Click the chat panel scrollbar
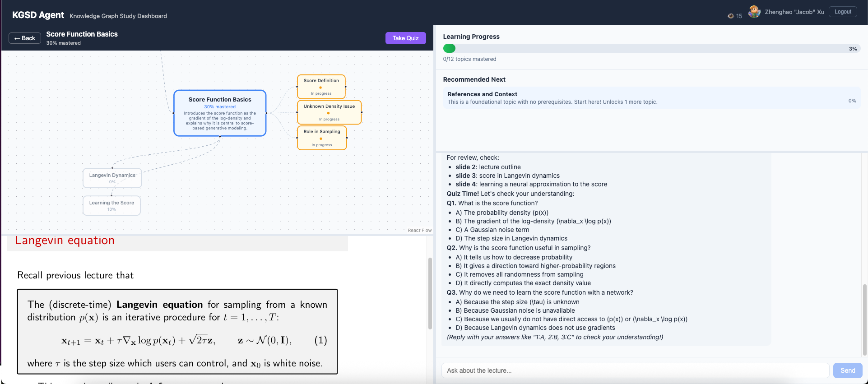Viewport: 868px width, 384px height. tap(864, 319)
